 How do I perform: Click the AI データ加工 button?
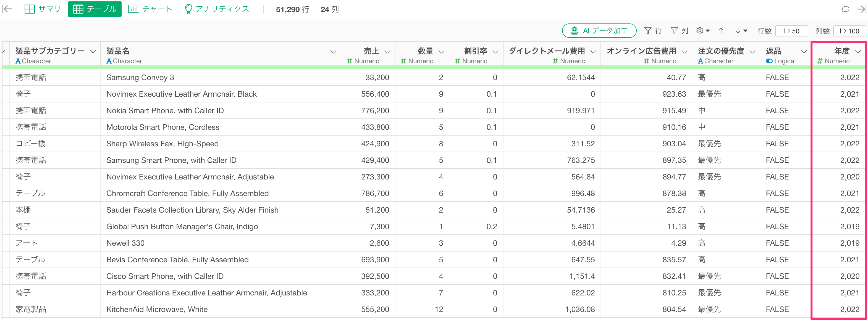pos(599,31)
